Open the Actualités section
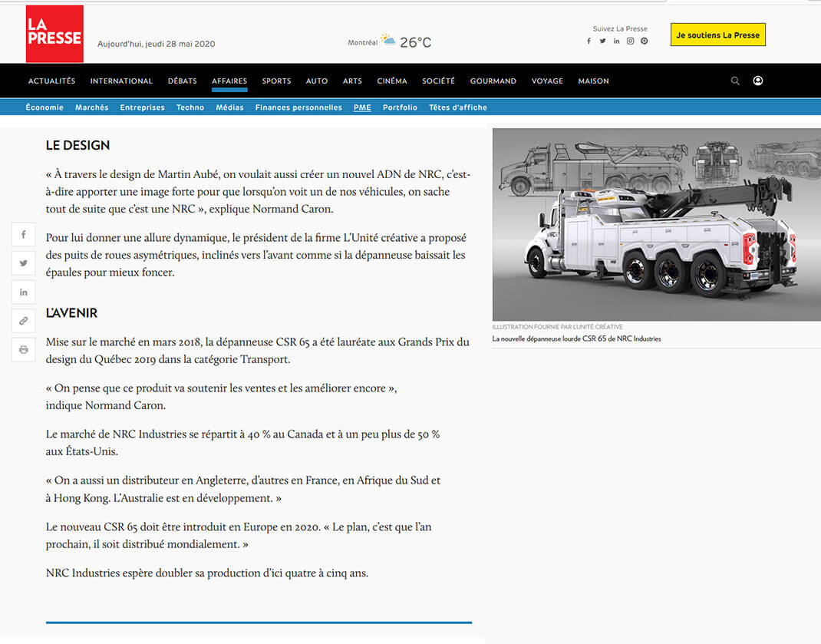821x644 pixels. (52, 81)
